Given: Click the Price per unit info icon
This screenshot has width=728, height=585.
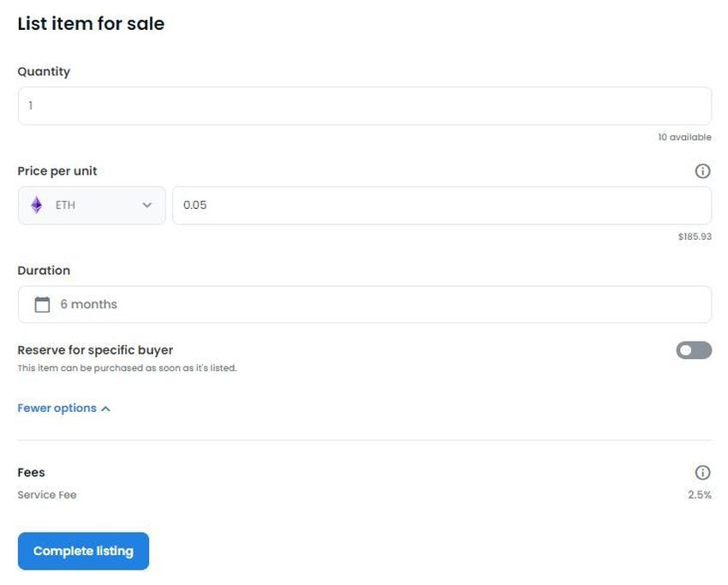Looking at the screenshot, I should coord(702,171).
